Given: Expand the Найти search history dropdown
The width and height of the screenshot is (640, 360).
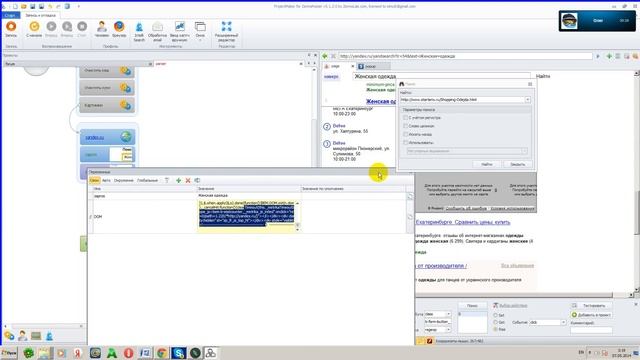Looking at the screenshot, I should [x=527, y=100].
